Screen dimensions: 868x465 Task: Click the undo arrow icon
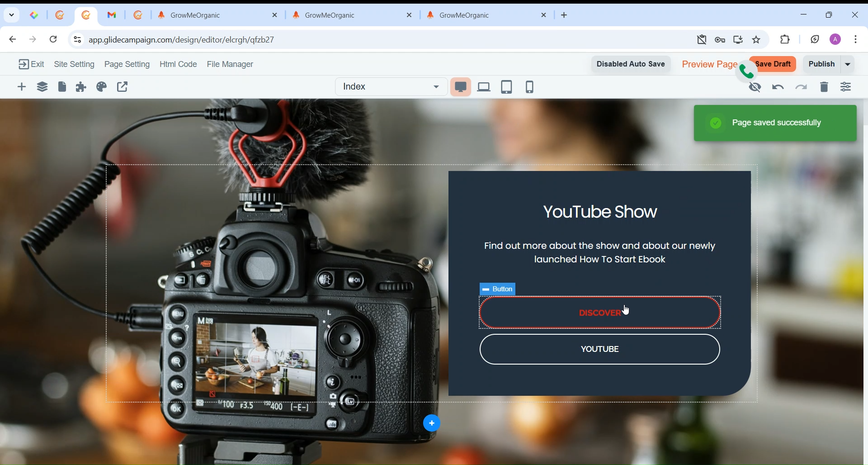(x=778, y=88)
